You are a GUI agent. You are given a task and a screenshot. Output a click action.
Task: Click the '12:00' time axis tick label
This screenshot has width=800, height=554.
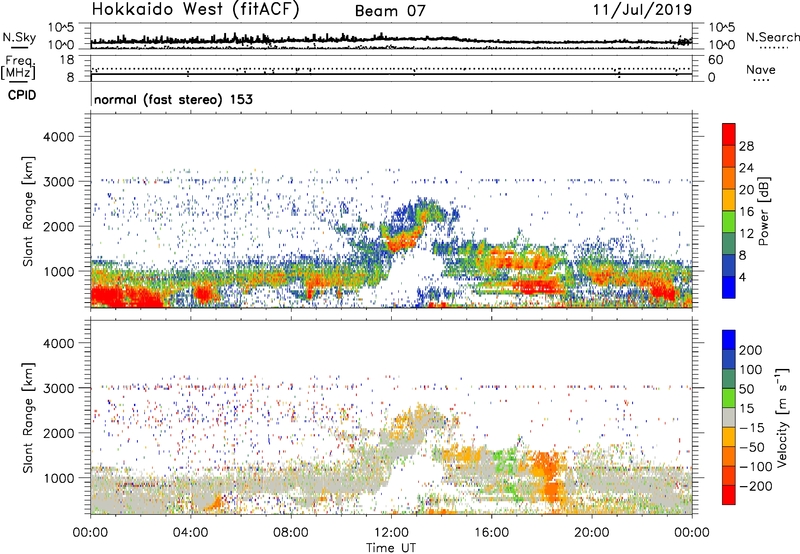pyautogui.click(x=391, y=533)
